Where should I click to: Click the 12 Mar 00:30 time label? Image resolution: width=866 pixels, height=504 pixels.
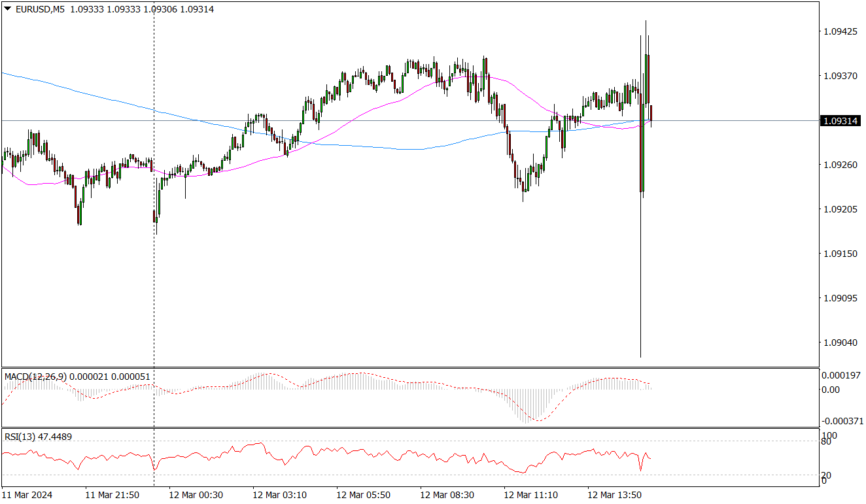click(196, 495)
